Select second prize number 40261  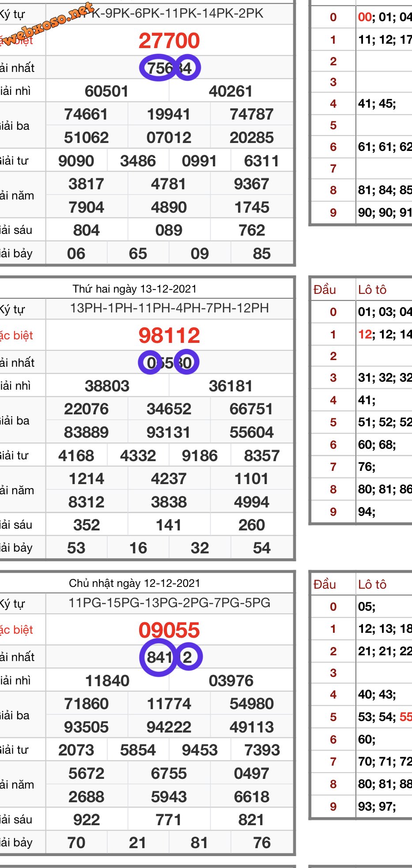(x=231, y=91)
